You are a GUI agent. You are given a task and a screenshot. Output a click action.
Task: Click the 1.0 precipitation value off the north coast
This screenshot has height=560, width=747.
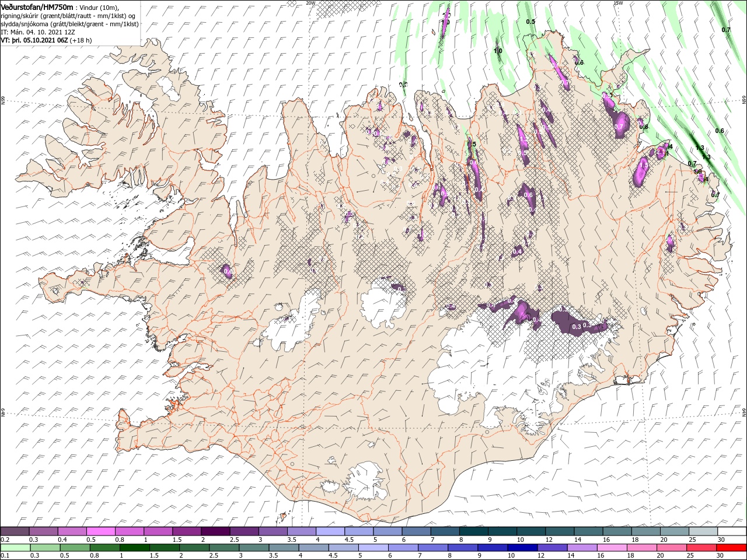(498, 51)
